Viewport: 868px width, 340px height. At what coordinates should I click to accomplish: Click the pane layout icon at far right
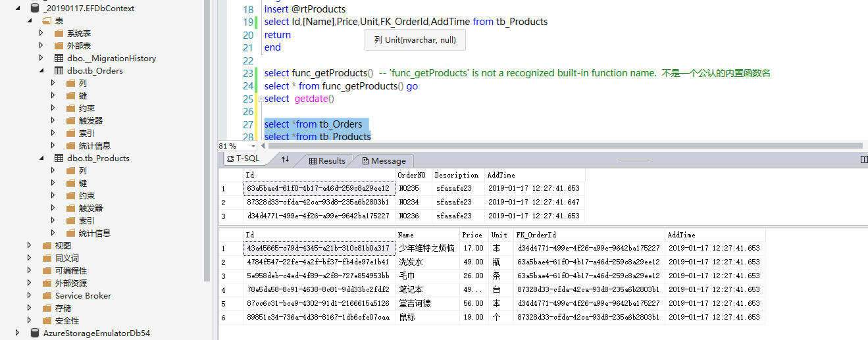click(863, 159)
